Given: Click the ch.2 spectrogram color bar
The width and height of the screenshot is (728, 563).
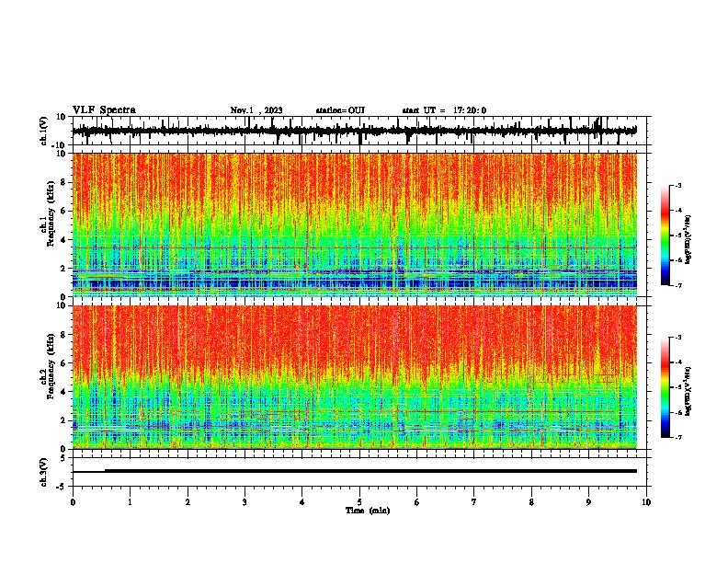Looking at the screenshot, I should click(x=665, y=387).
